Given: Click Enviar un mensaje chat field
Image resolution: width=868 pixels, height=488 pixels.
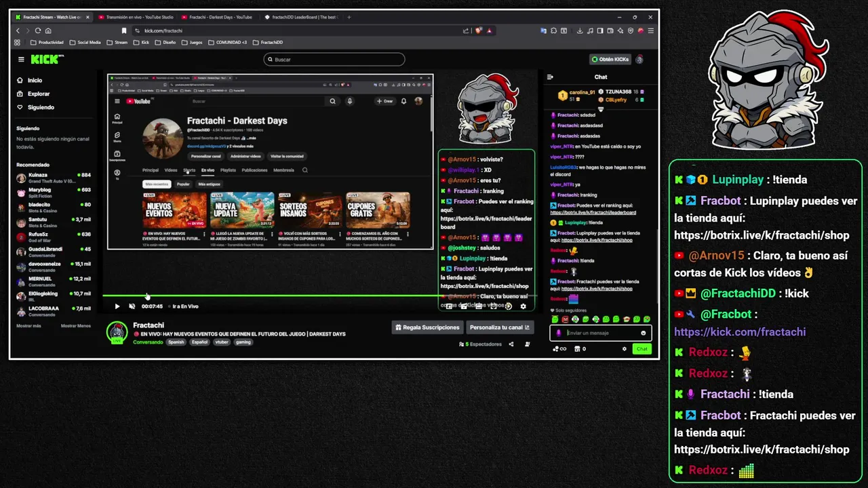Looking at the screenshot, I should pyautogui.click(x=600, y=333).
